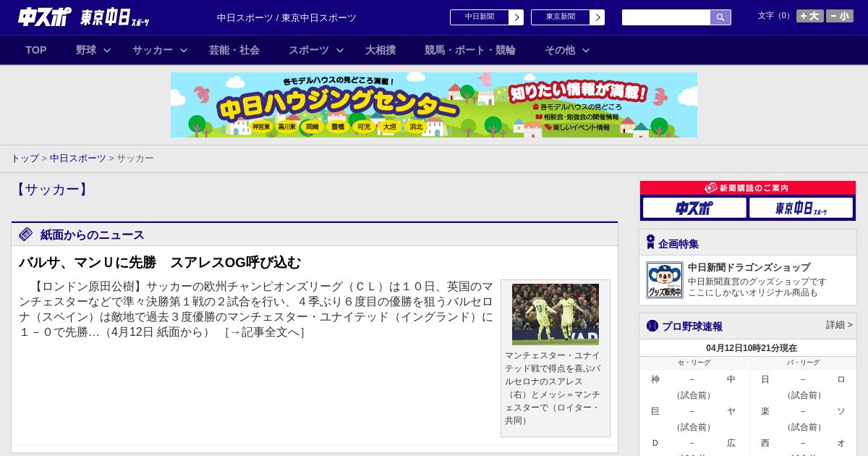
Task: Click 中日スポーツ breadcrumb link
Action: [x=78, y=158]
